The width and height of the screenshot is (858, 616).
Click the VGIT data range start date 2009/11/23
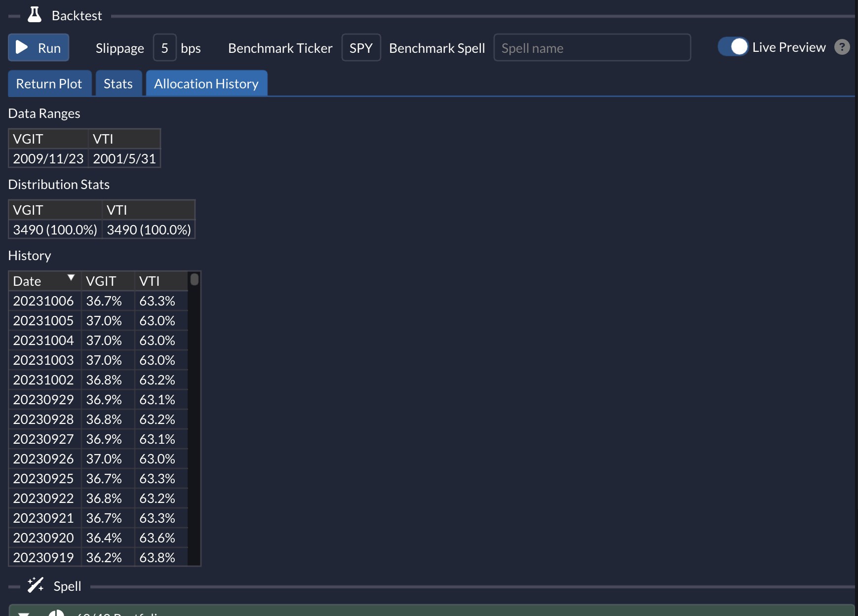click(x=48, y=159)
